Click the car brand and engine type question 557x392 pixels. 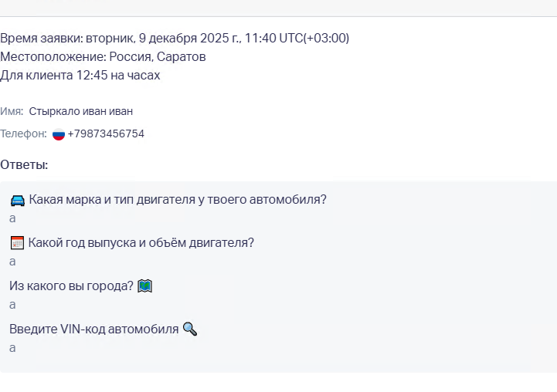(x=178, y=200)
